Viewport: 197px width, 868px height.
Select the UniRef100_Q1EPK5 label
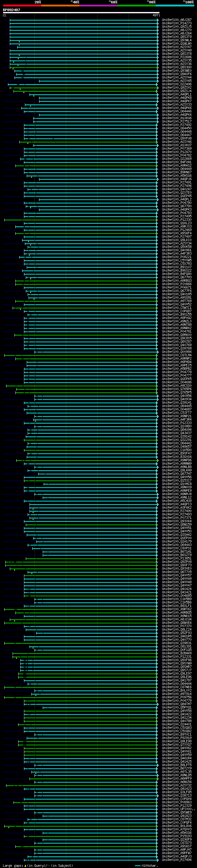click(177, 379)
